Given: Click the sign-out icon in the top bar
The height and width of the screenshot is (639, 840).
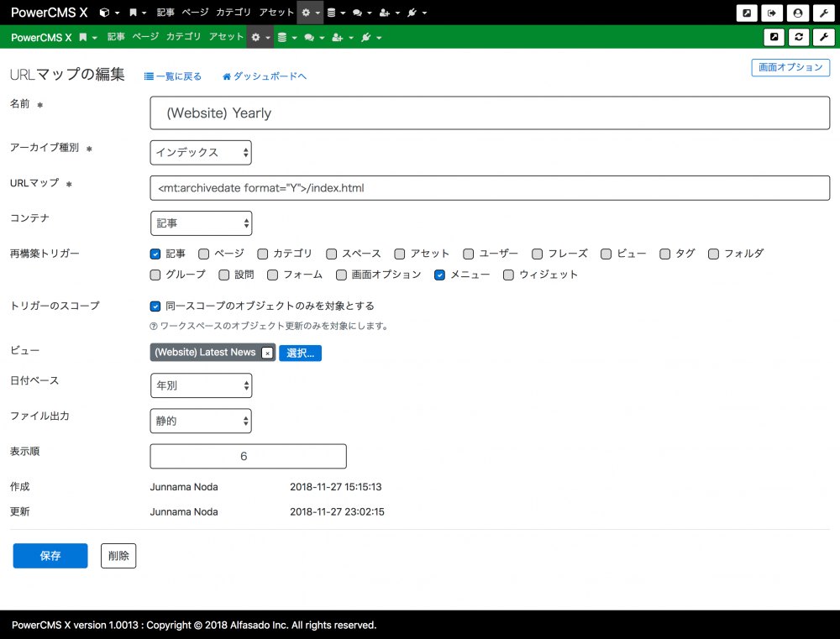Looking at the screenshot, I should 771,12.
